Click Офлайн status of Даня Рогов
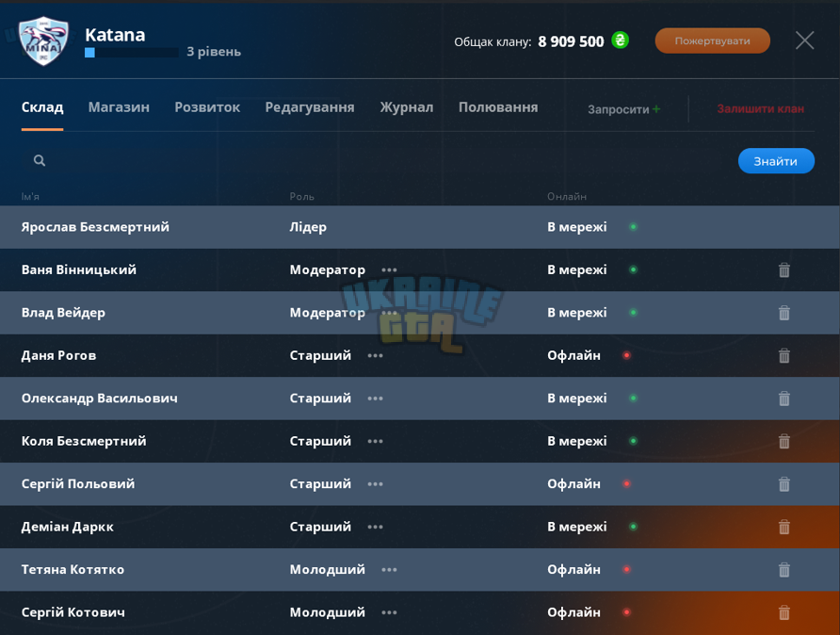 pos(573,355)
